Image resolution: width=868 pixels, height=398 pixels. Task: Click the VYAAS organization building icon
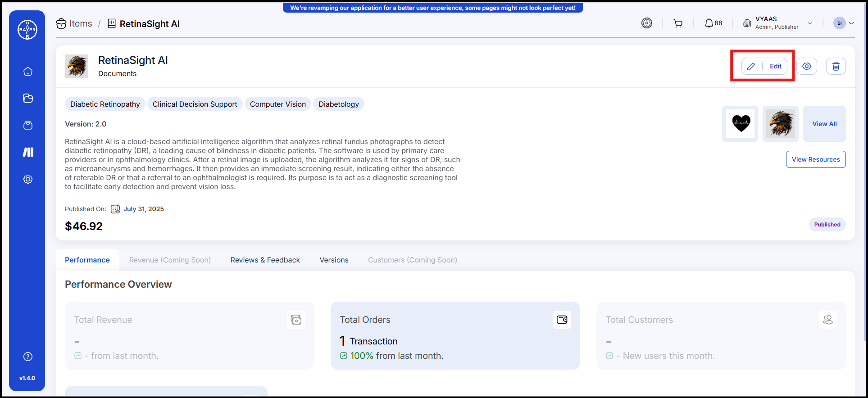(747, 23)
